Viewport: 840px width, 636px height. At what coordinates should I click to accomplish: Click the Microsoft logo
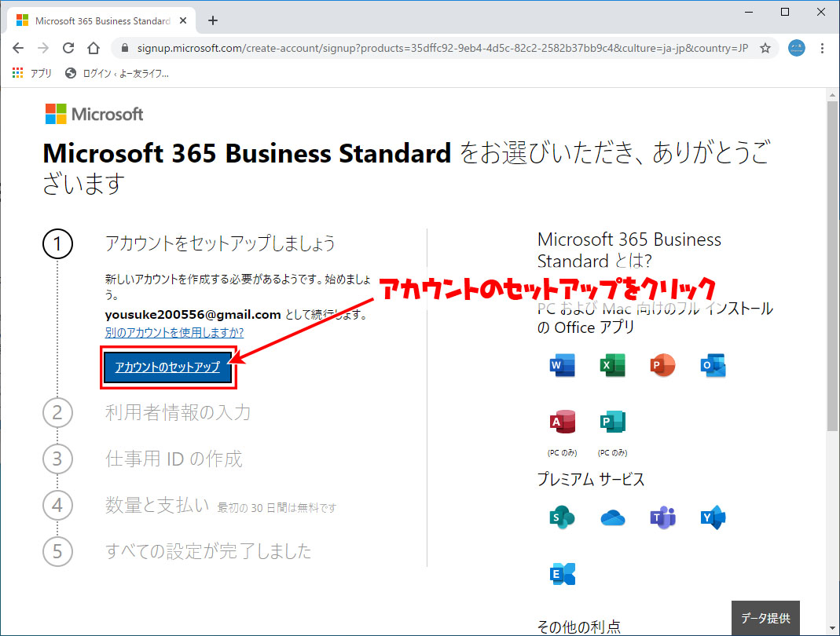[94, 114]
